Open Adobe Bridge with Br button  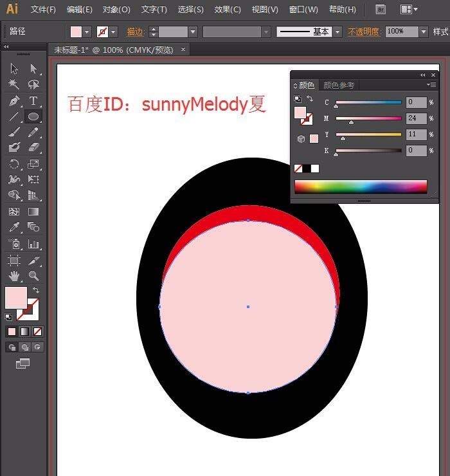click(x=380, y=10)
